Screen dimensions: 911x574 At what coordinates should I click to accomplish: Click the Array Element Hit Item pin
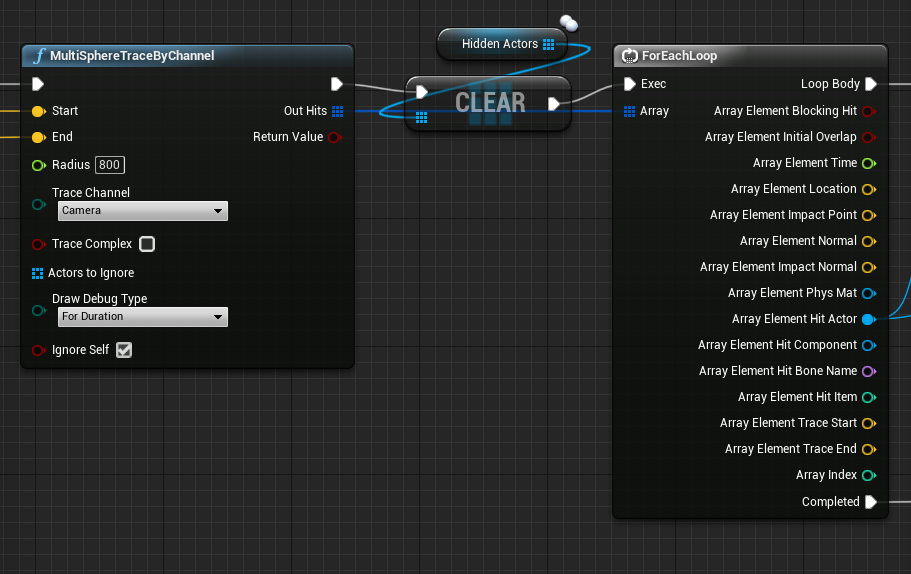coord(869,397)
